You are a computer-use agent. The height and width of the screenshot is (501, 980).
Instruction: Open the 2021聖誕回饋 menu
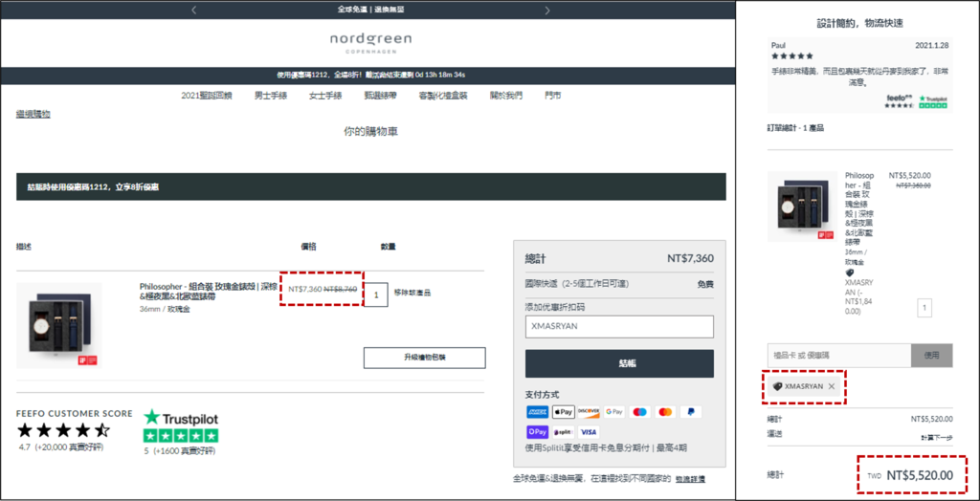(x=207, y=96)
